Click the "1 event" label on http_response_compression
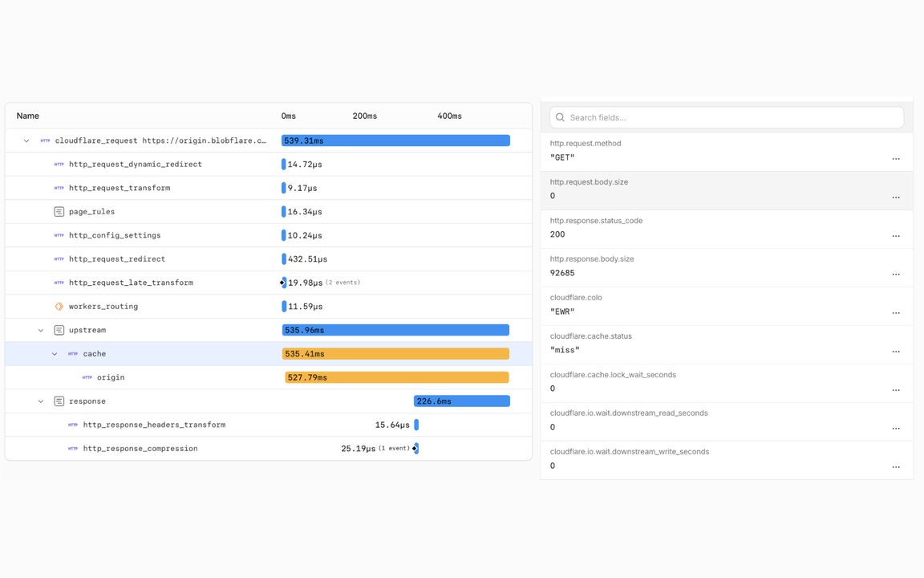 click(395, 448)
